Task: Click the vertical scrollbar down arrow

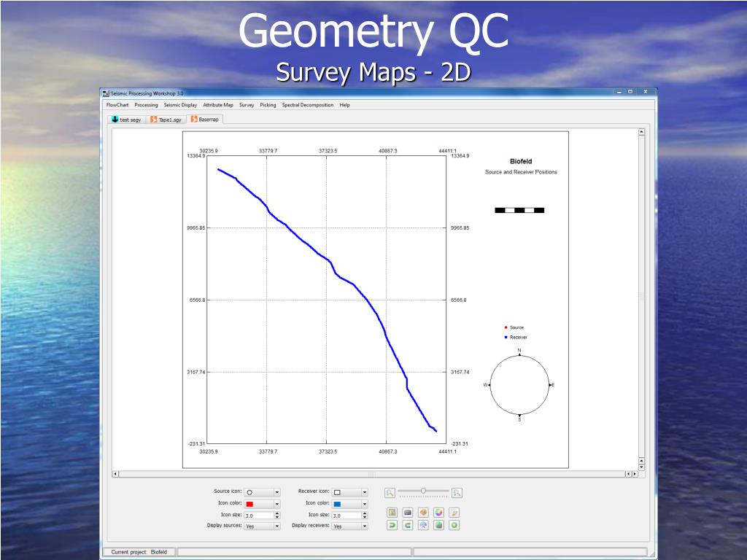Action: (642, 467)
